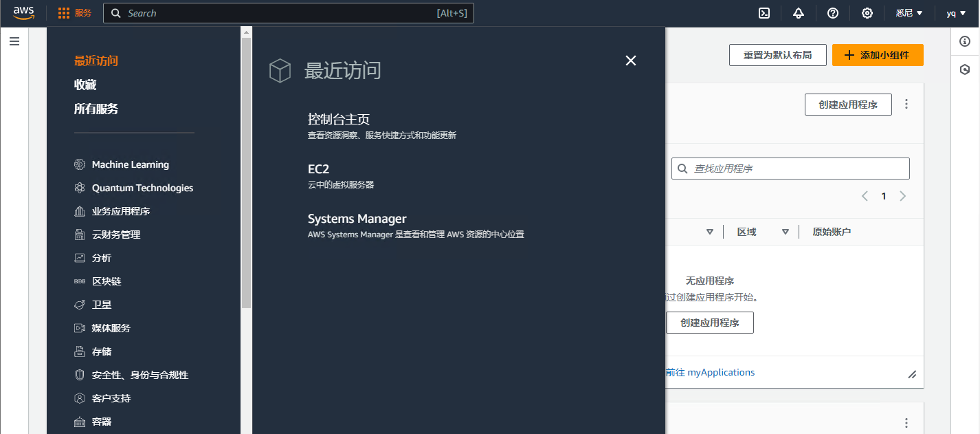Go to previous page of applications
The height and width of the screenshot is (434, 980).
click(865, 196)
